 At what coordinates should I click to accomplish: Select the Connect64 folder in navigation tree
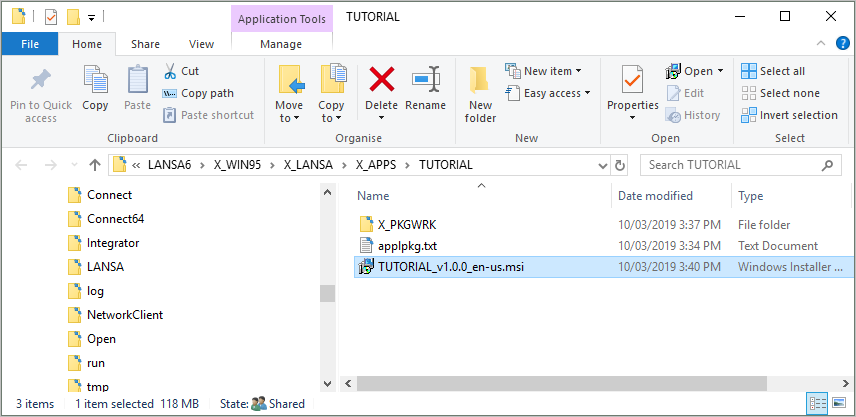(x=106, y=219)
